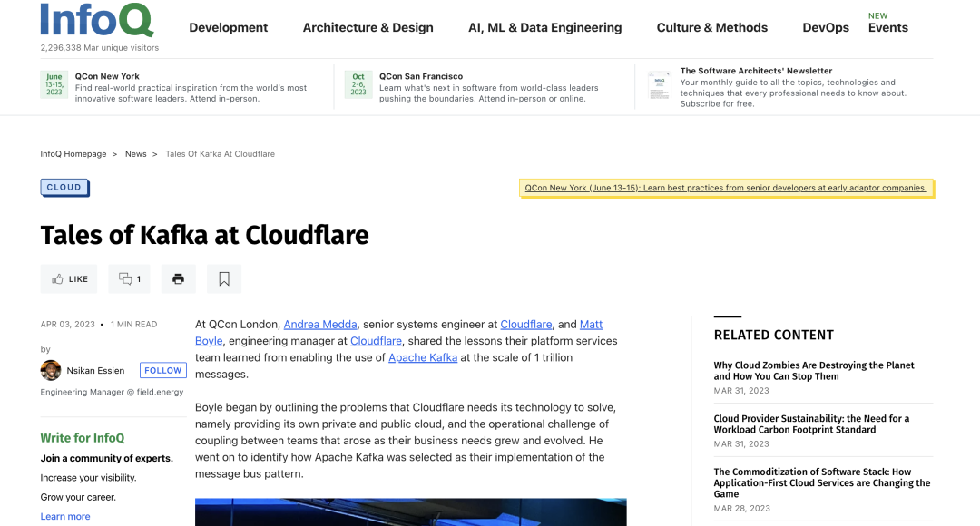980x526 pixels.
Task: Click Learn more under Write for InfoQ
Action: 65,516
